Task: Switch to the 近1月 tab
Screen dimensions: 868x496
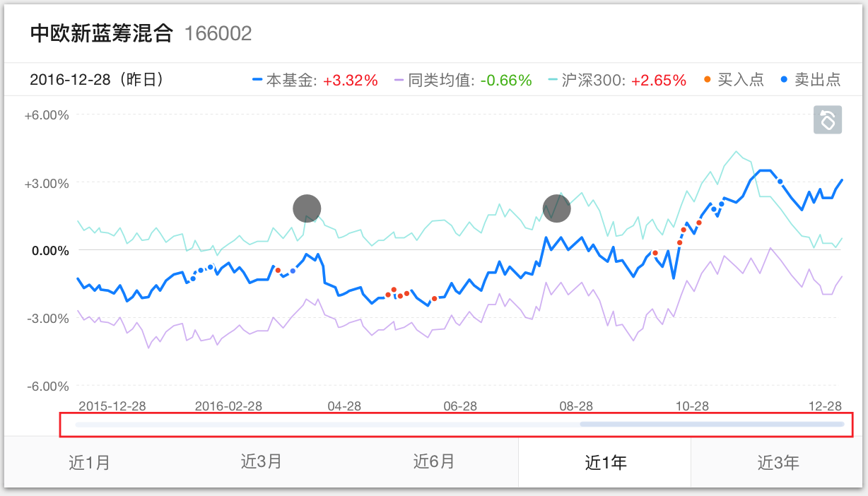Action: point(90,463)
